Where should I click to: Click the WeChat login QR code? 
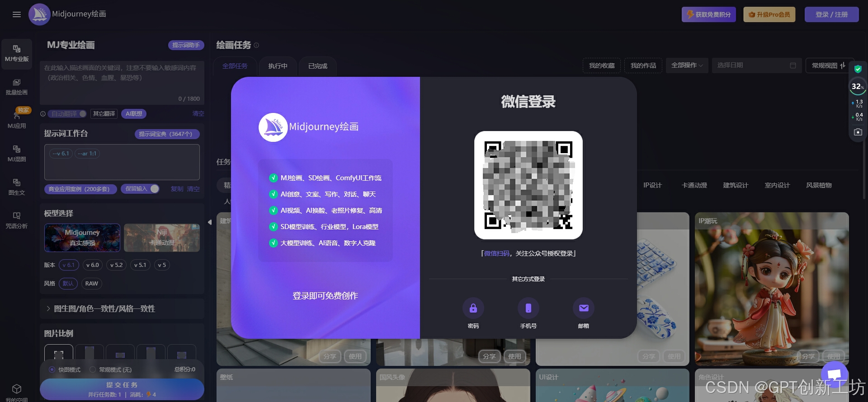(528, 185)
